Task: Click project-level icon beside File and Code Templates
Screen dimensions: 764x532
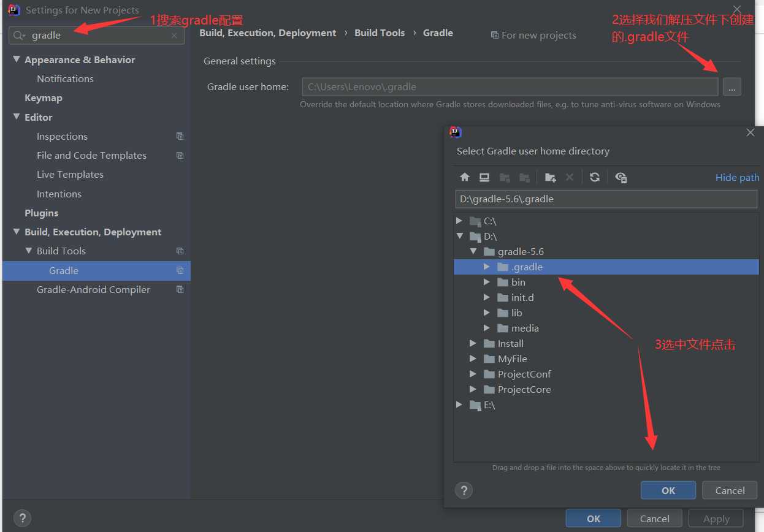Action: pyautogui.click(x=180, y=155)
